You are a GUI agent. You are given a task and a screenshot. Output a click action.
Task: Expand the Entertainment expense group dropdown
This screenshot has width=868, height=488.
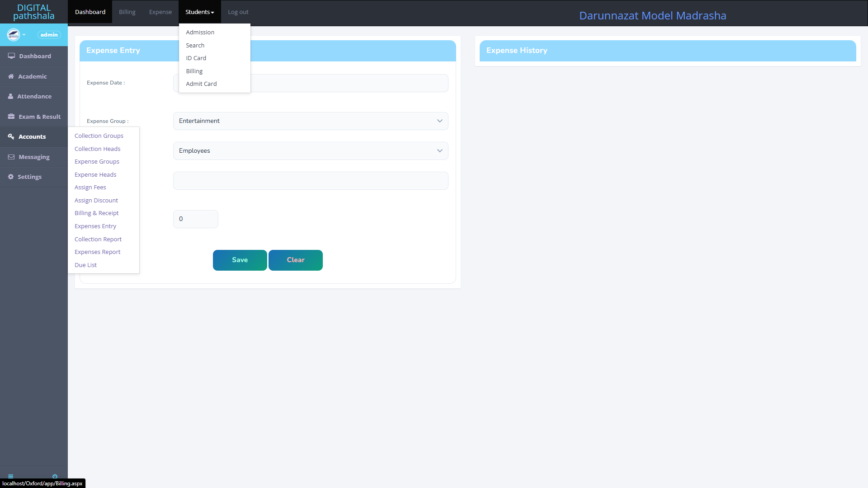pyautogui.click(x=311, y=121)
